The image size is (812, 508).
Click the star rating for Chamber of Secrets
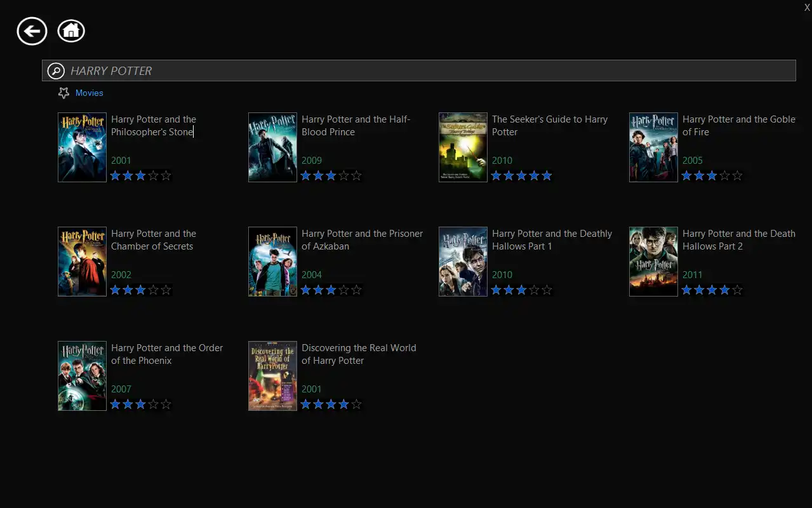point(141,290)
